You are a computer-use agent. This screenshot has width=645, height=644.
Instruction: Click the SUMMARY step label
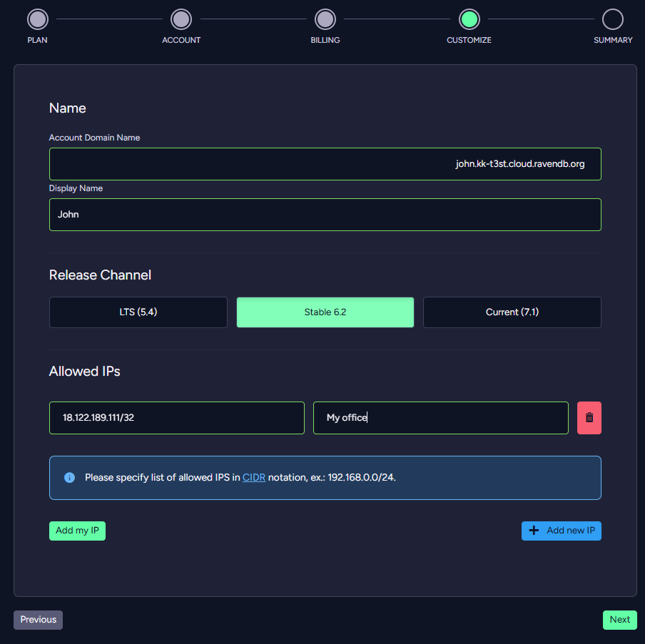(x=613, y=40)
